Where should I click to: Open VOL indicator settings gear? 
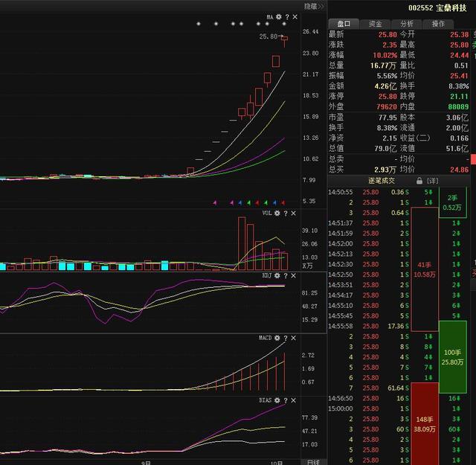pyautogui.click(x=277, y=214)
